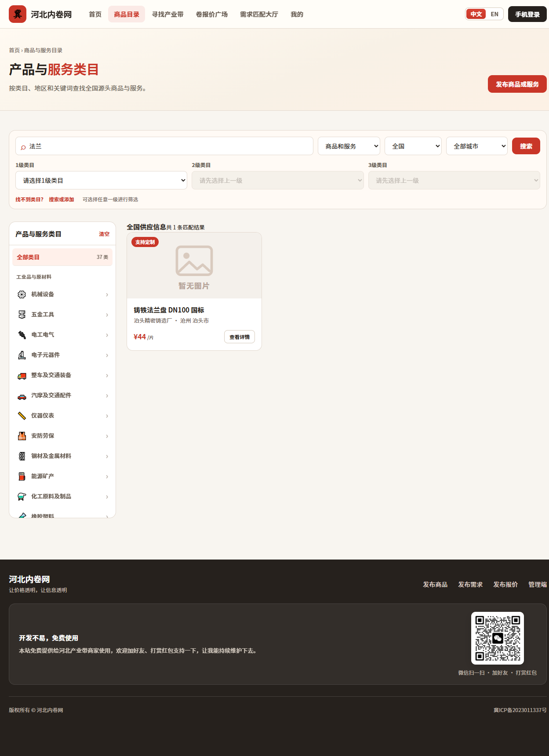This screenshot has width=549, height=756.
Task: Open the 请选择1级类目 dropdown
Action: pyautogui.click(x=101, y=180)
